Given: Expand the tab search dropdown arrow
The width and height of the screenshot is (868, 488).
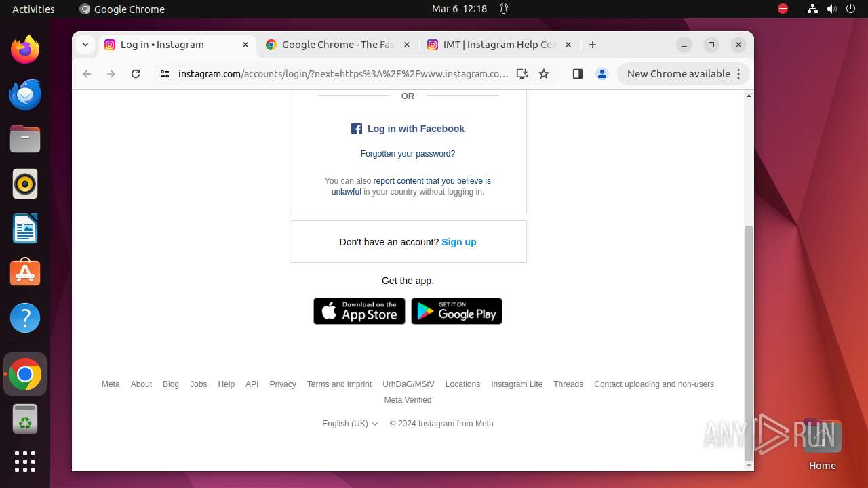Looking at the screenshot, I should coord(85,45).
